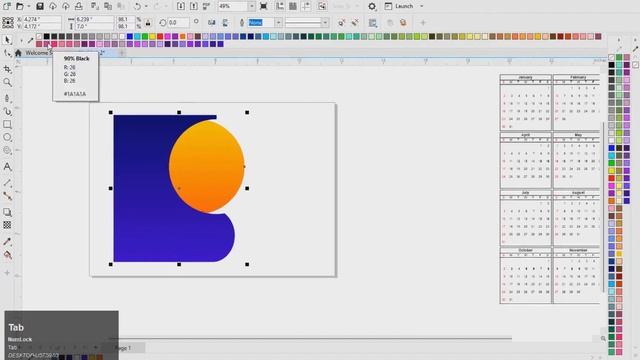Select the Crop tool

pos(7,69)
